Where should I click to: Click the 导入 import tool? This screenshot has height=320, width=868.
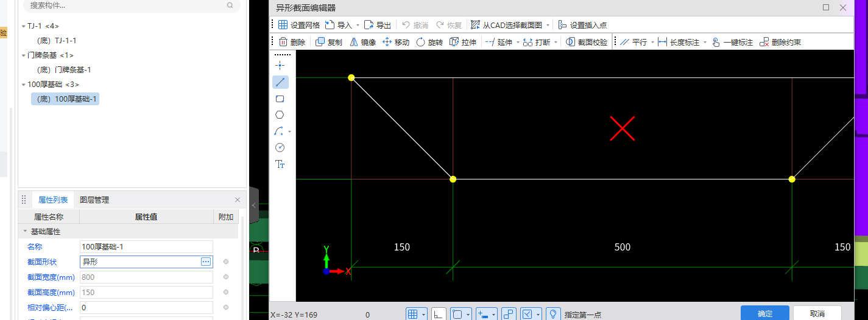click(x=338, y=25)
